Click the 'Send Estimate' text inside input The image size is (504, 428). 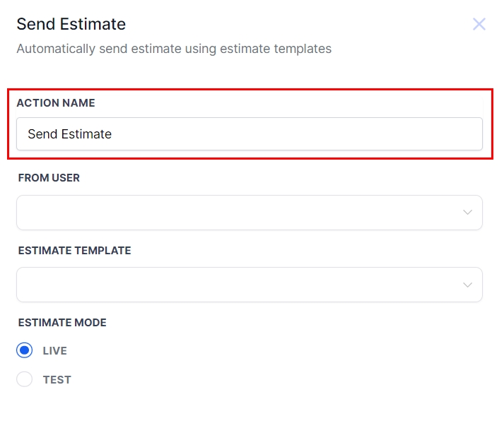pos(69,134)
